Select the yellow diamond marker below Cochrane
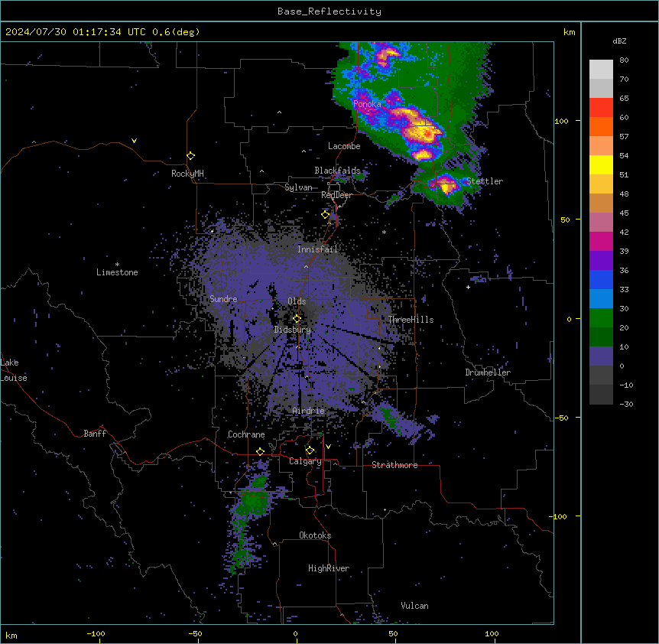This screenshot has height=644, width=659. click(260, 451)
